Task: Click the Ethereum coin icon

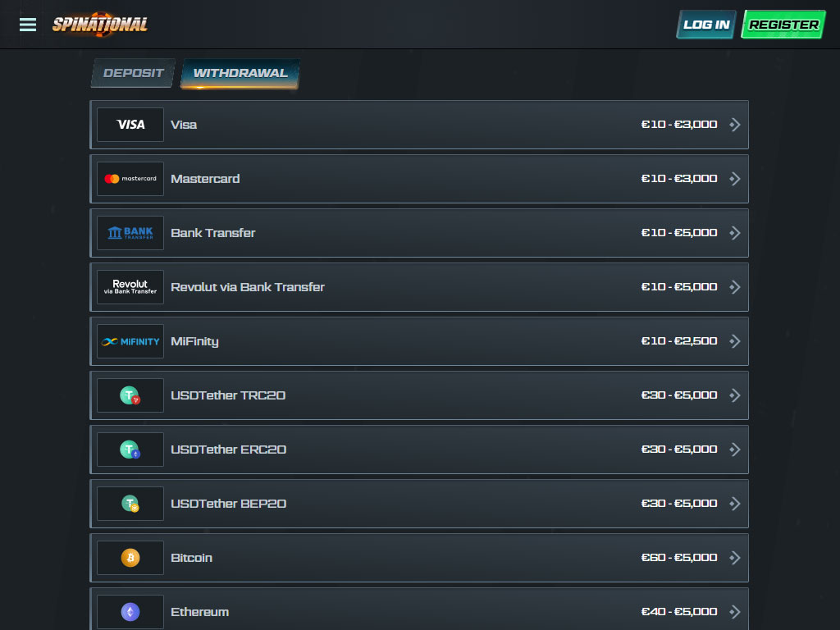Action: [x=130, y=612]
